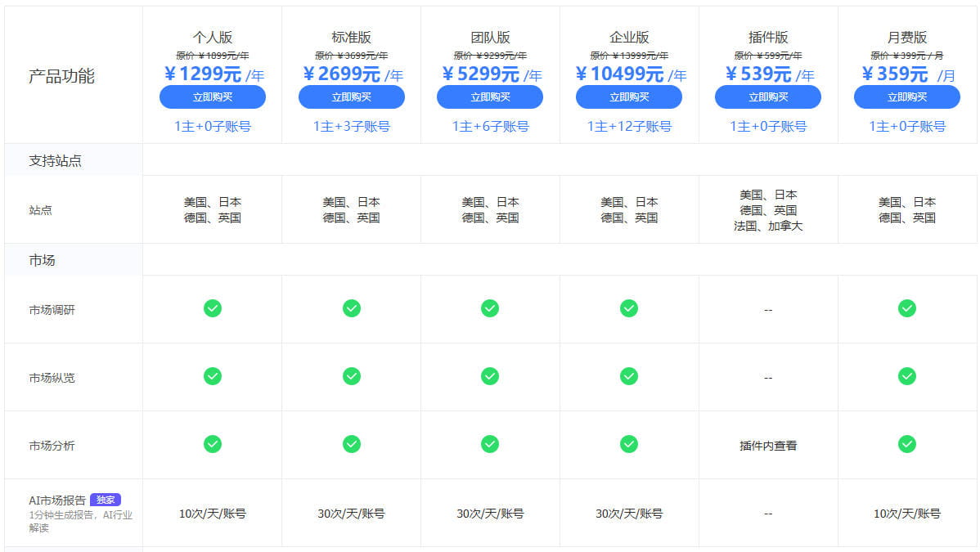Click 立即购买 under 个人版
Image resolution: width=980 pixels, height=552 pixels.
[x=212, y=97]
